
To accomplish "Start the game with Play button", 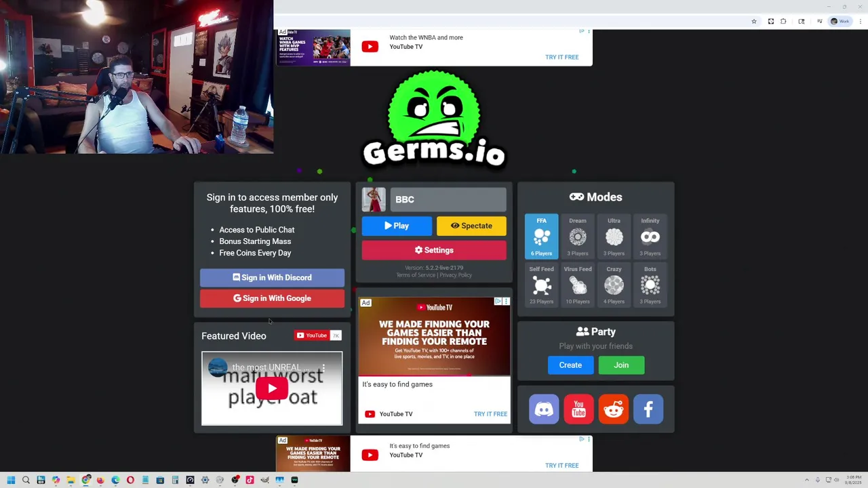I will [x=397, y=226].
